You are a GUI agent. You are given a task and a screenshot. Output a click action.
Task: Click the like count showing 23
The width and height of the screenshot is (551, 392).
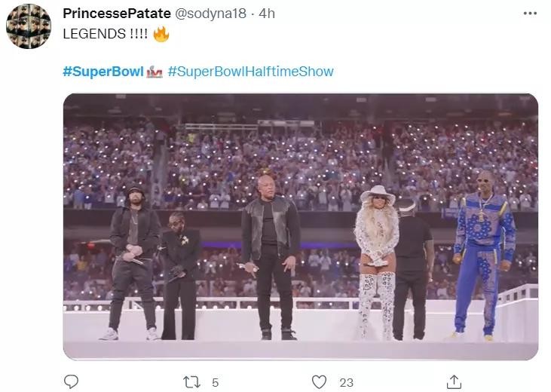[x=346, y=383]
